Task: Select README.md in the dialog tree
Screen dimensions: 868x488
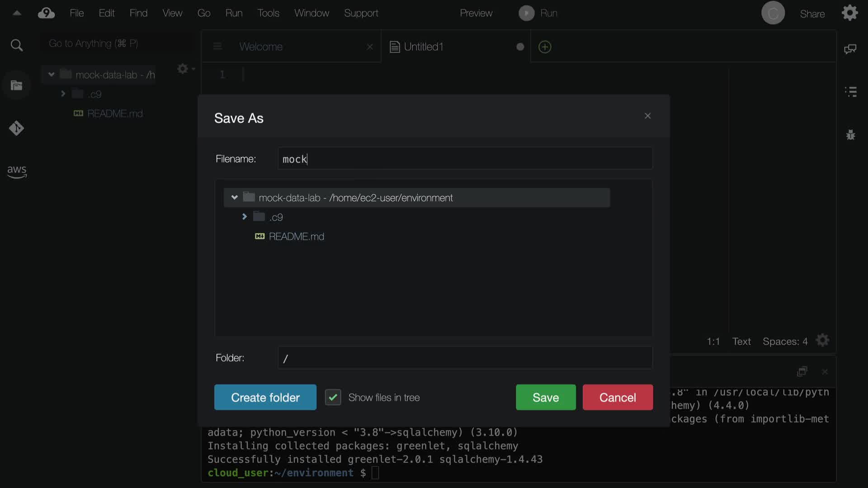Action: coord(296,236)
